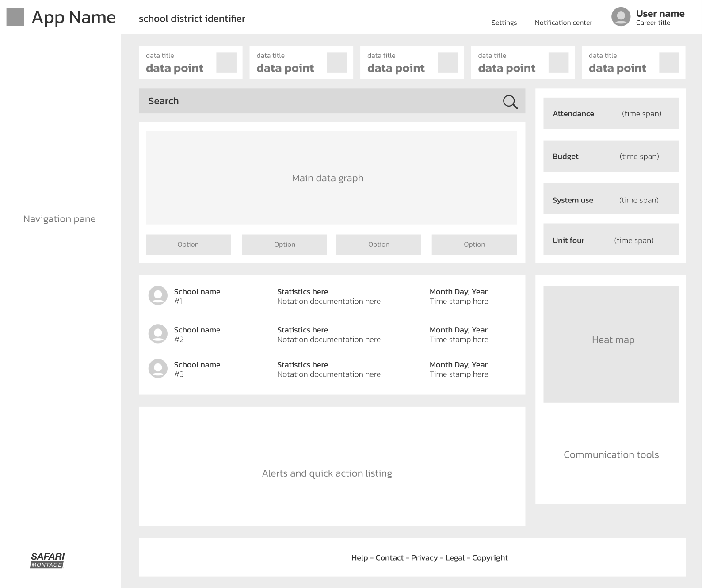Screen dimensions: 702x588
Task: Expand the Budget time span panel
Action: tap(611, 156)
